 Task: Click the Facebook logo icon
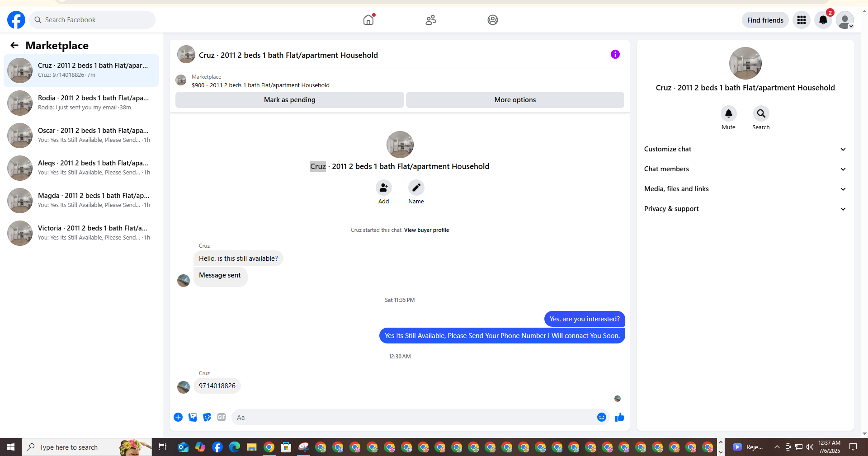16,20
